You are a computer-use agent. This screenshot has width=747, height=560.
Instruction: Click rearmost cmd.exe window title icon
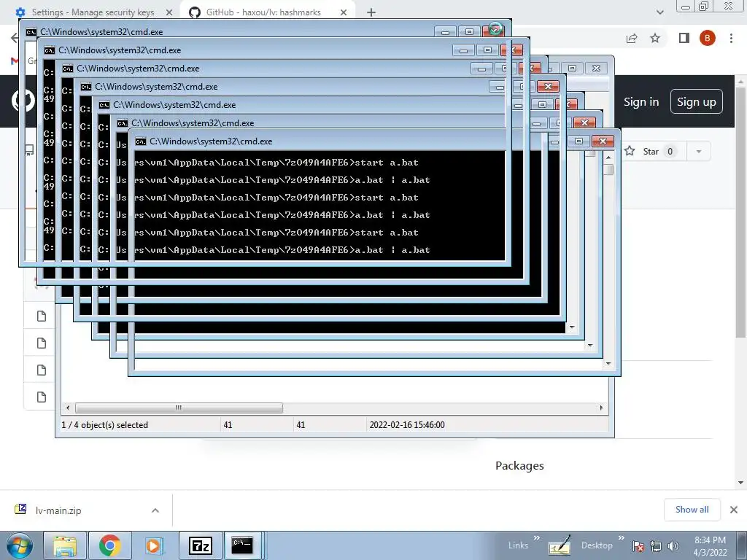pyautogui.click(x=31, y=32)
